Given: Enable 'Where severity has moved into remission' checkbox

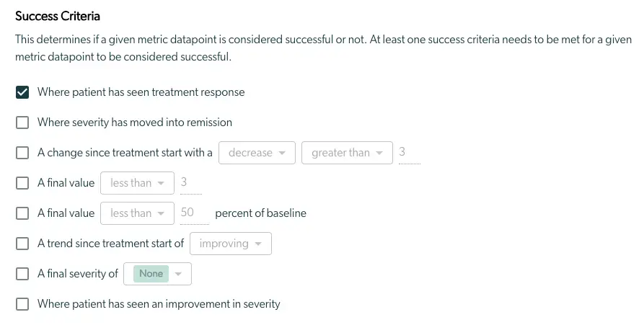Looking at the screenshot, I should [x=22, y=123].
